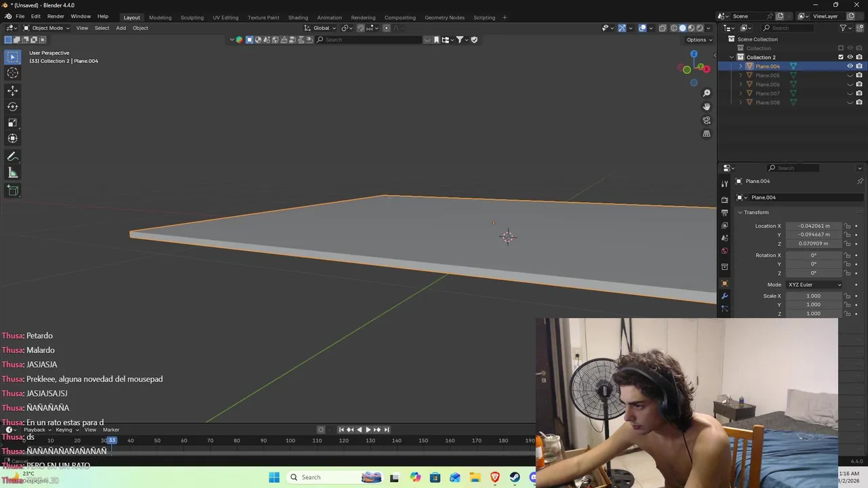The width and height of the screenshot is (868, 488).
Task: Open the File menu
Action: tap(20, 16)
